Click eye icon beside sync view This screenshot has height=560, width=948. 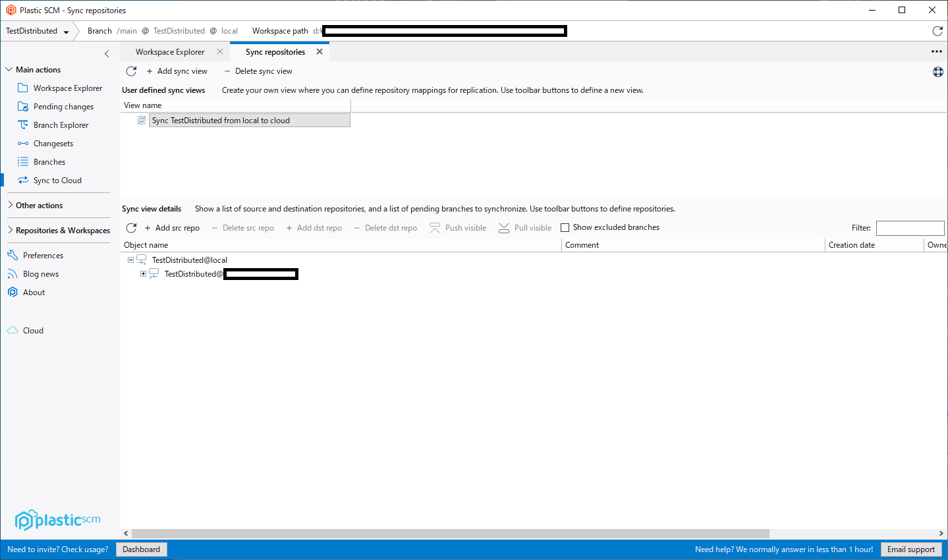[142, 120]
